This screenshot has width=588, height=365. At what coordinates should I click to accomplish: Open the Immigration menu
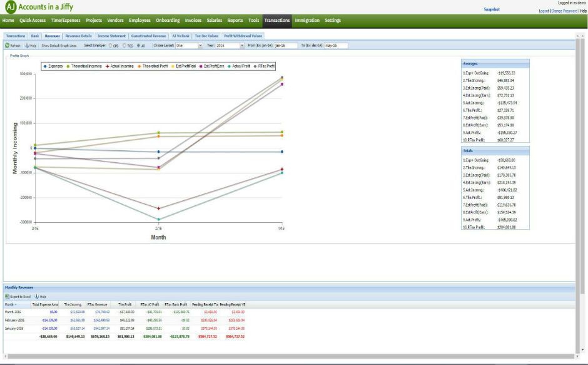307,20
